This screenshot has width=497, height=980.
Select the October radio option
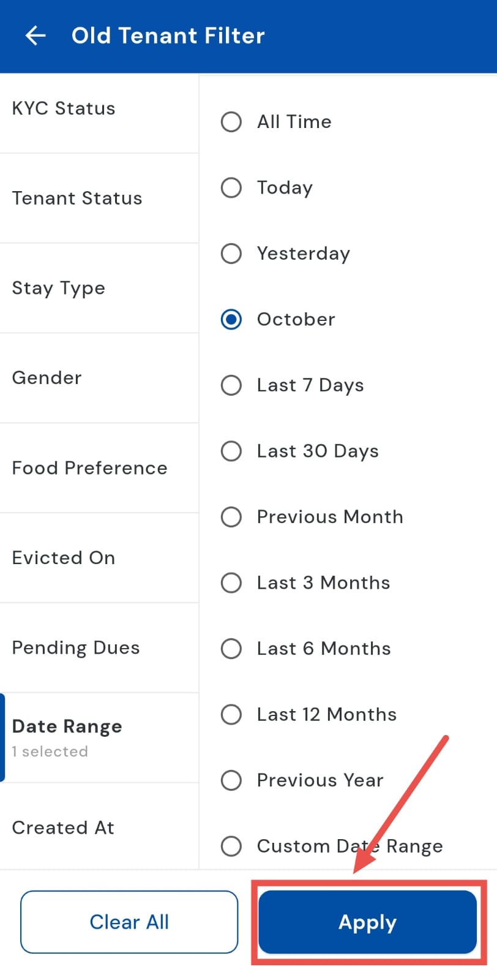point(231,319)
